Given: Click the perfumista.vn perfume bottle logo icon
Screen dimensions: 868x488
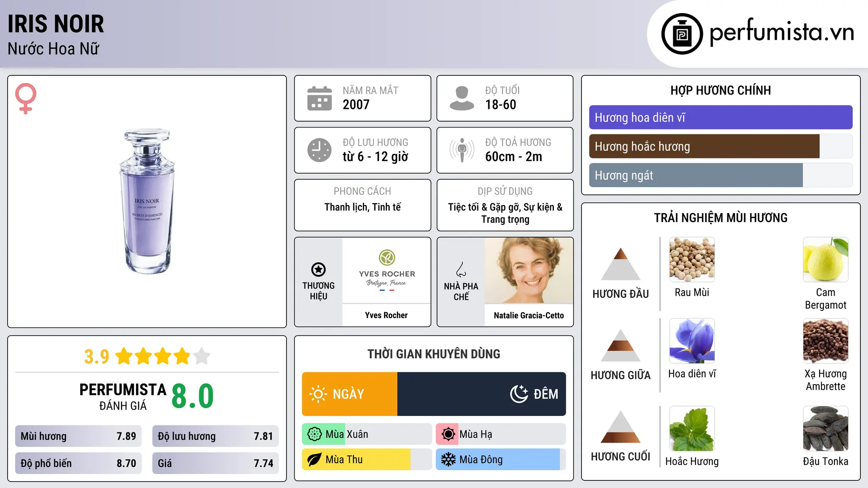Looking at the screenshot, I should point(682,34).
